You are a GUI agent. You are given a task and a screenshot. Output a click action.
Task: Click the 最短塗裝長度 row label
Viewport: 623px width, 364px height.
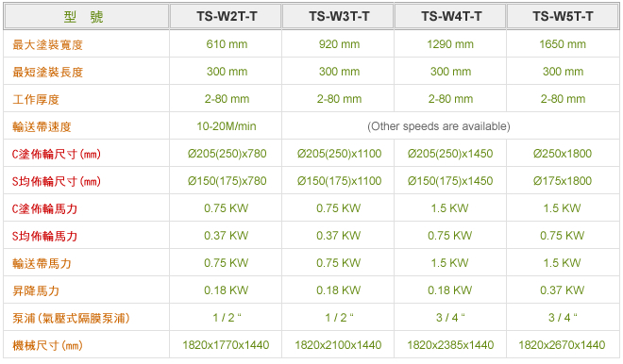point(48,73)
